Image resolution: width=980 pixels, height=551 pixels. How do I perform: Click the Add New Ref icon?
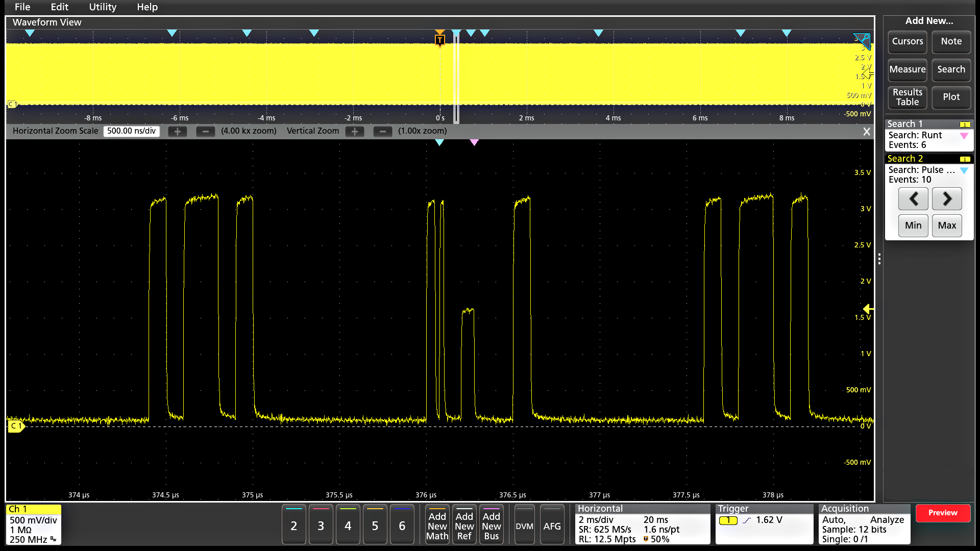tap(464, 524)
